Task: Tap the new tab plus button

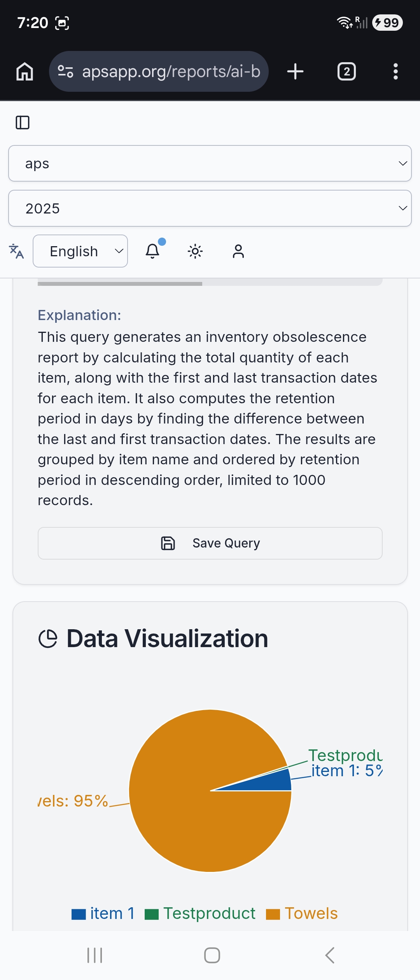Action: (295, 71)
